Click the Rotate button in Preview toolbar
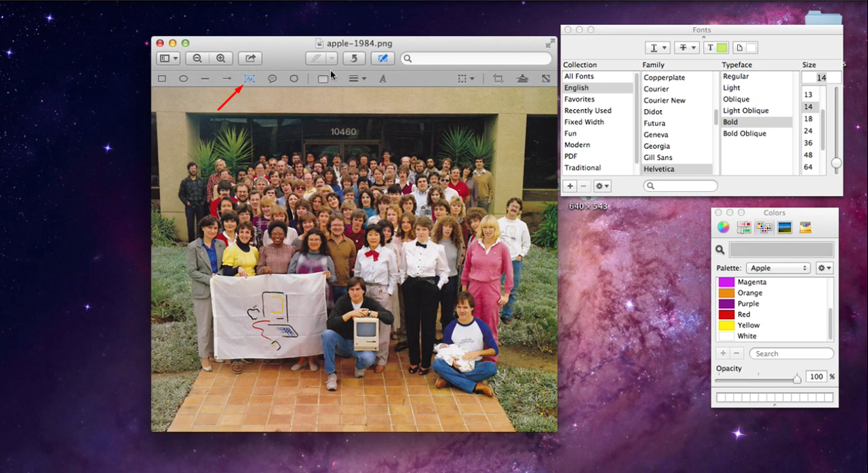 tap(355, 58)
